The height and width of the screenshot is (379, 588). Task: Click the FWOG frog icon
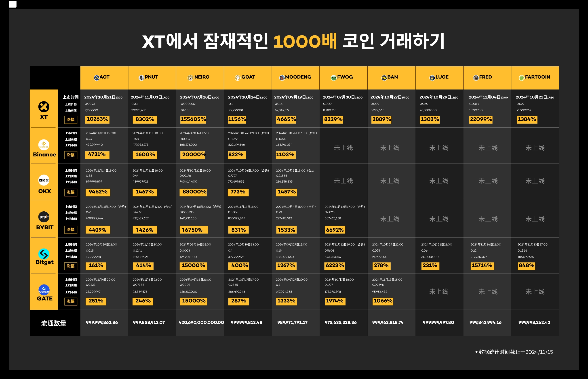334,78
